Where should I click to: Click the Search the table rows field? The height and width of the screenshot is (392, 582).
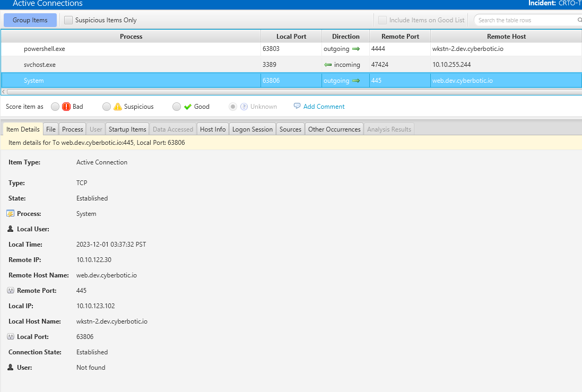point(525,20)
